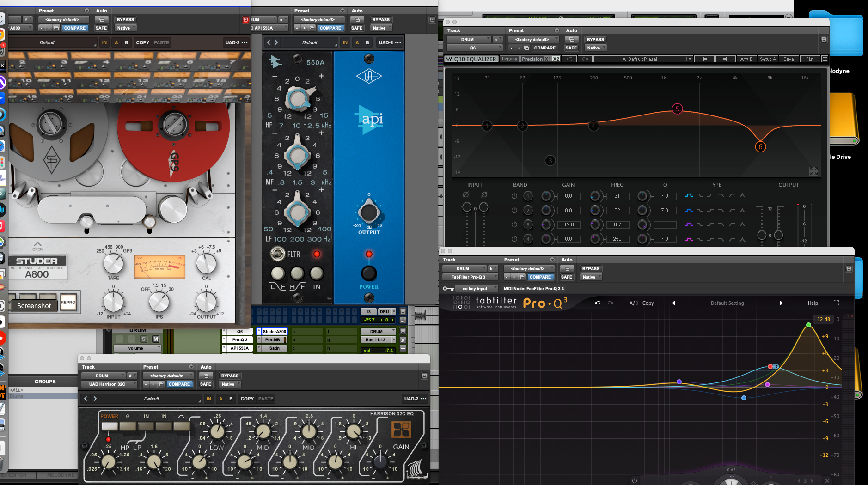This screenshot has width=868, height=485.
Task: Click the green EQ node in Pro-Q 3
Action: [x=808, y=325]
